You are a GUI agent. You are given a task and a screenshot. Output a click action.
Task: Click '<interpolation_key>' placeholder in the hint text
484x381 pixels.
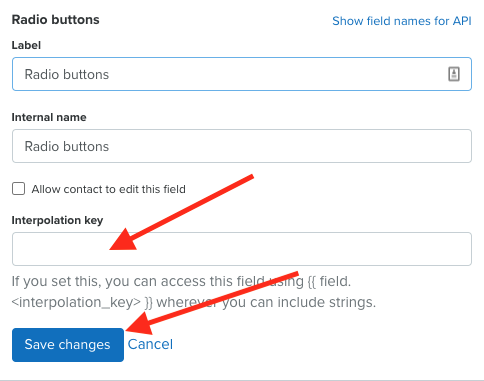(76, 302)
